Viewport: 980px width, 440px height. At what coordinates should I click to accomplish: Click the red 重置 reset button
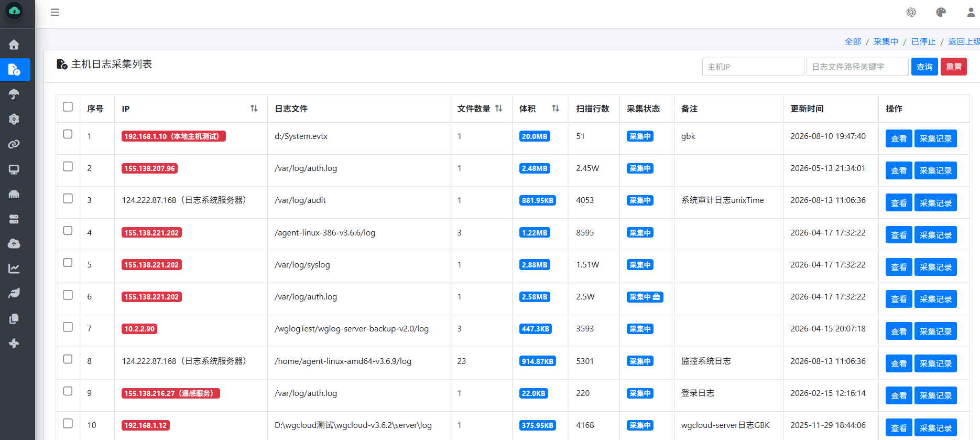[x=954, y=67]
